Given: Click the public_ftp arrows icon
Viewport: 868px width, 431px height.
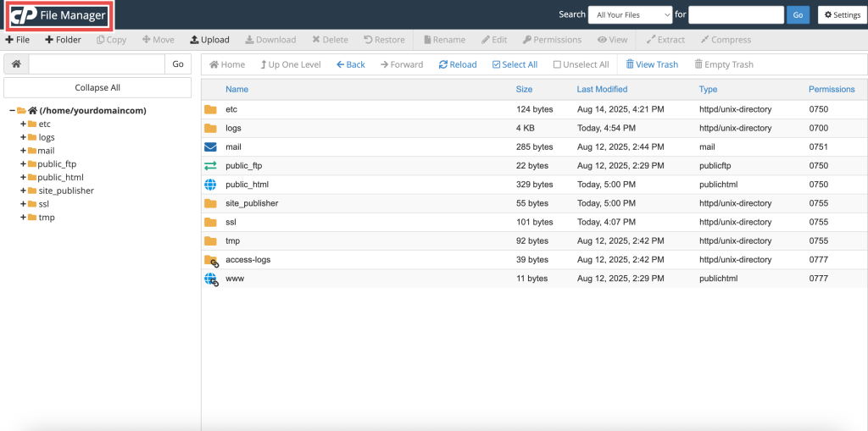Looking at the screenshot, I should [x=210, y=166].
